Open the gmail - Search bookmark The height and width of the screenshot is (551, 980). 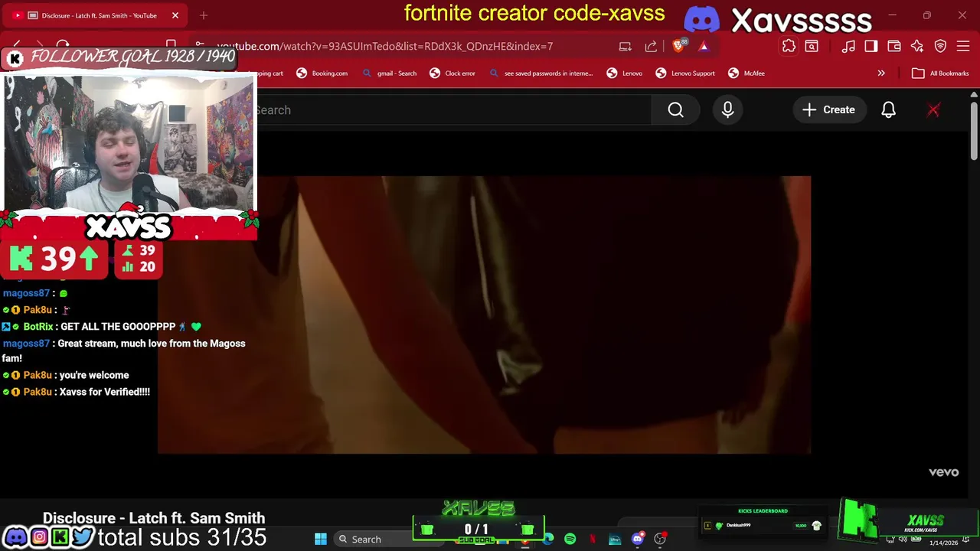click(389, 73)
